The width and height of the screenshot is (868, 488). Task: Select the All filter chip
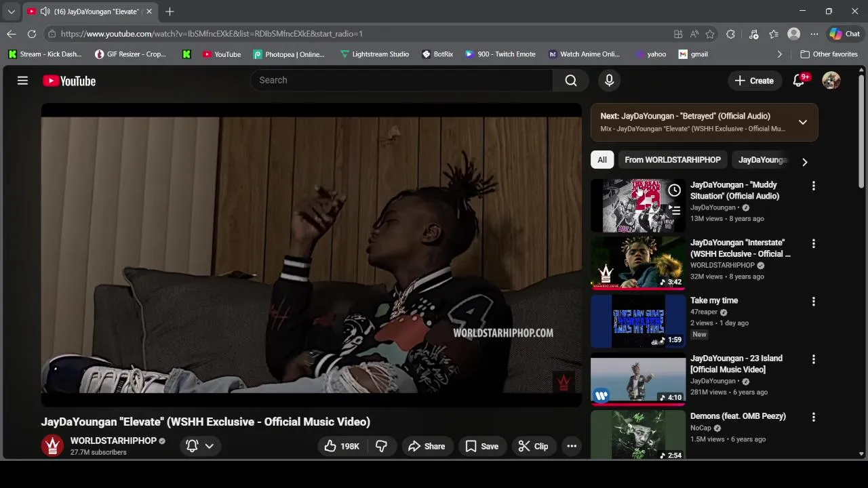pyautogui.click(x=602, y=160)
